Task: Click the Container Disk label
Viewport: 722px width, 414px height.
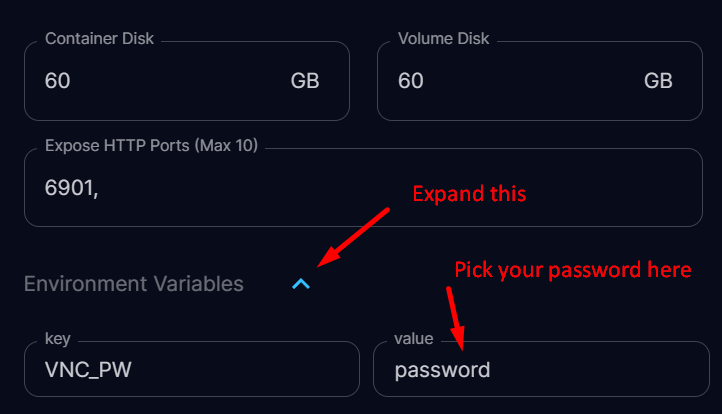Action: click(99, 40)
